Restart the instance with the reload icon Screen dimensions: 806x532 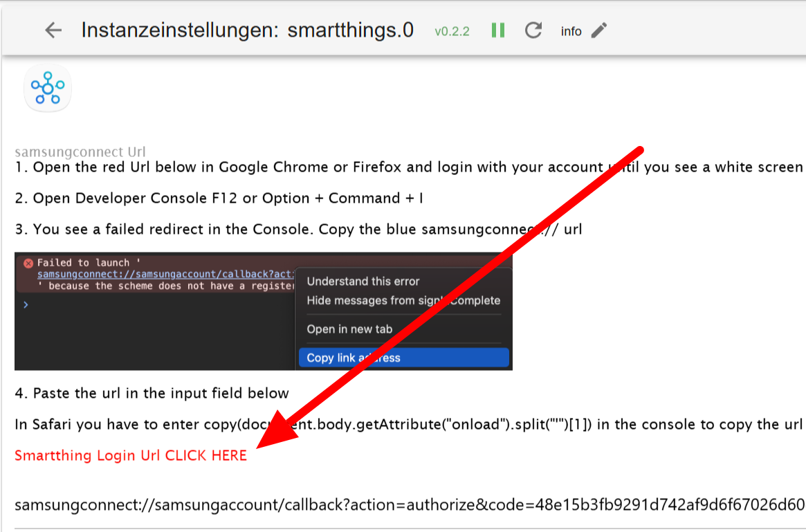pos(533,30)
